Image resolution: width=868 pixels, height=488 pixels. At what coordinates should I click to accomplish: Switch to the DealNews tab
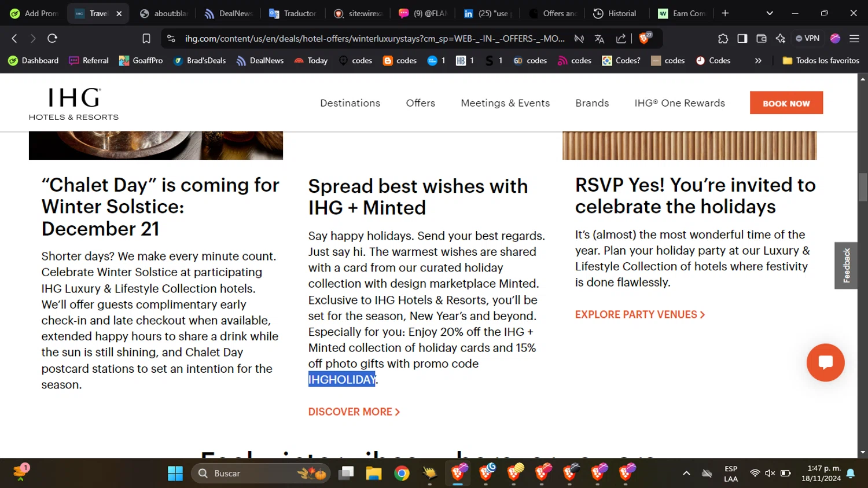pos(229,13)
